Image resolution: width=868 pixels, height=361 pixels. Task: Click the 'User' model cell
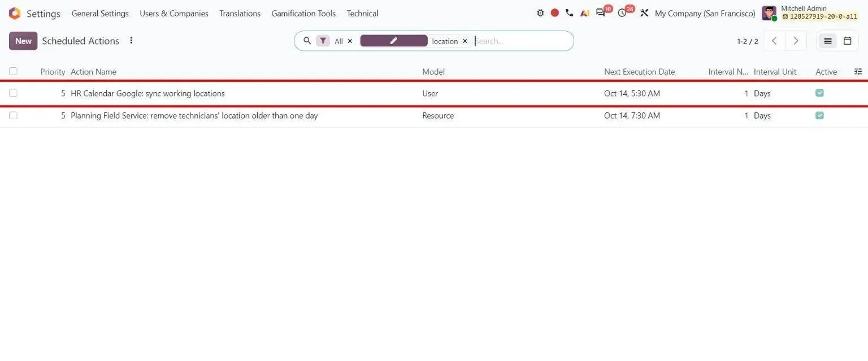430,93
